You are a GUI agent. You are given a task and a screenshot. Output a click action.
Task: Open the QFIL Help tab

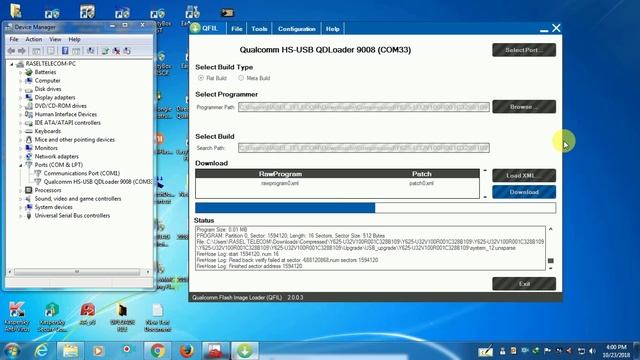click(x=332, y=29)
